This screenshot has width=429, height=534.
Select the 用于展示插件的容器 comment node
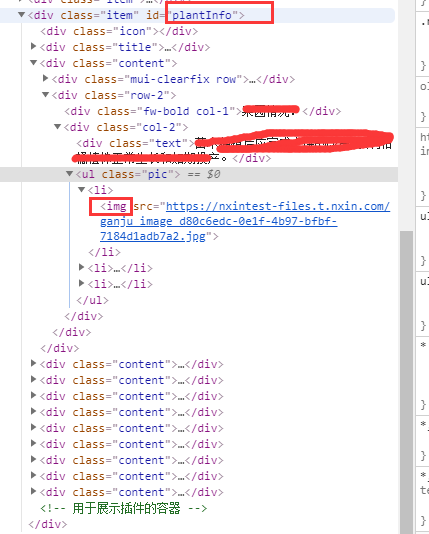(x=124, y=508)
